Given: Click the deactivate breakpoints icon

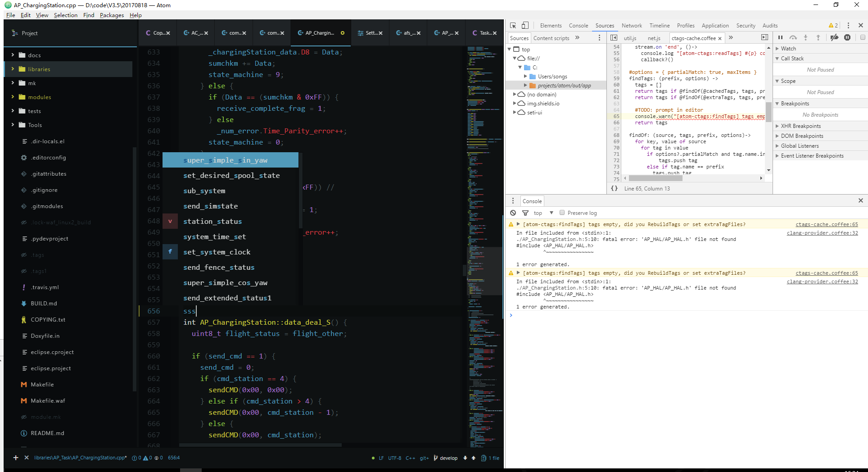Looking at the screenshot, I should pos(834,38).
